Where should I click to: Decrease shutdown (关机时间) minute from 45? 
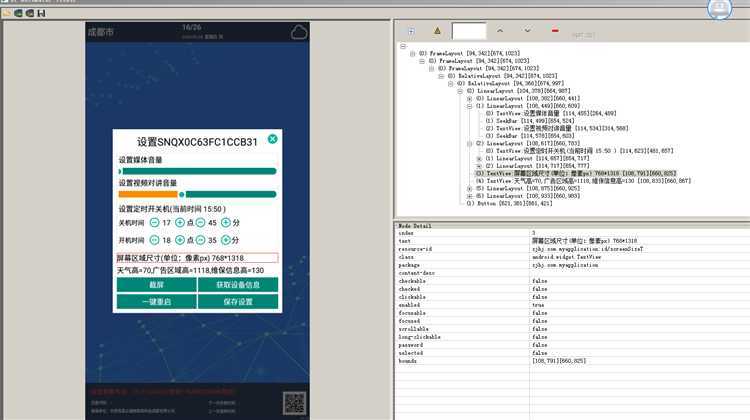[x=200, y=222]
